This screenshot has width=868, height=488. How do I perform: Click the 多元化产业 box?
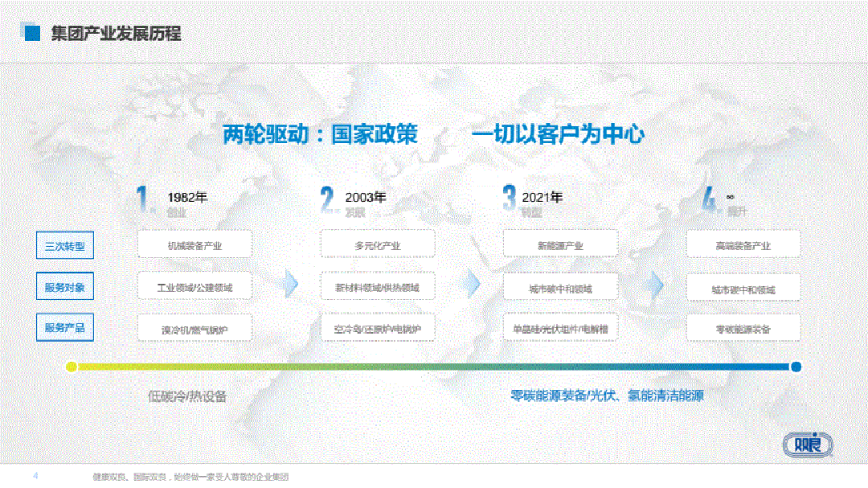[x=378, y=244]
